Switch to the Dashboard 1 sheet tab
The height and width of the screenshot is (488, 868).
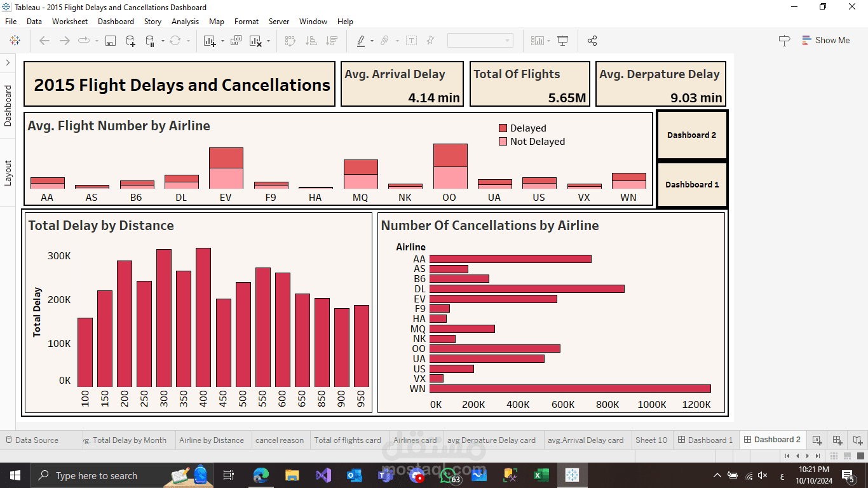705,440
